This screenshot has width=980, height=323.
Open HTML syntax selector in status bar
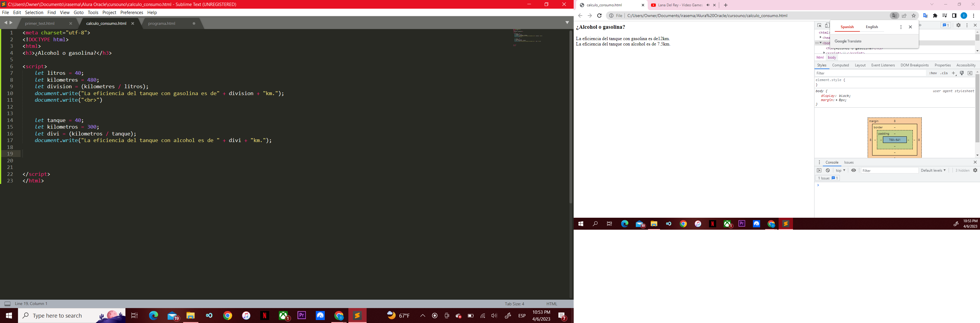pyautogui.click(x=552, y=304)
